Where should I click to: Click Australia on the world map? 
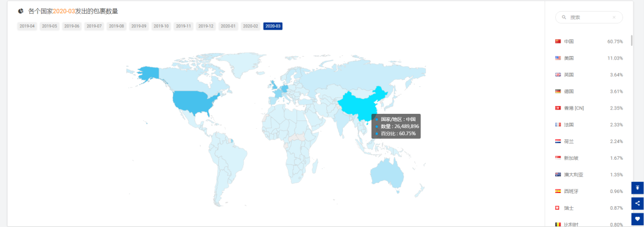pyautogui.click(x=388, y=172)
